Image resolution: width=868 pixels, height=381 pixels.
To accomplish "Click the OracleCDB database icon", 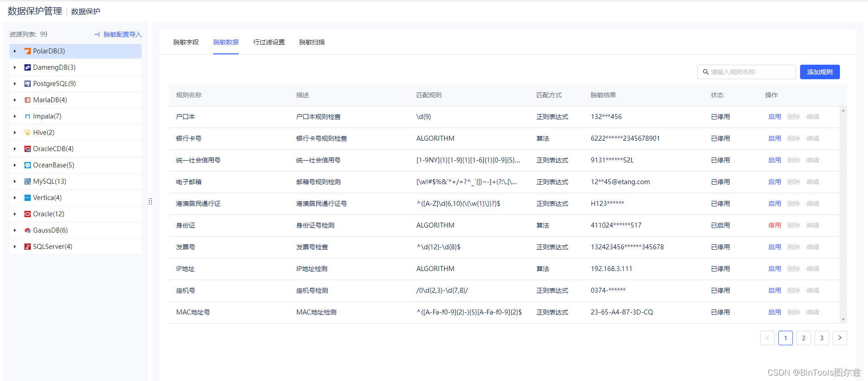I will [28, 149].
